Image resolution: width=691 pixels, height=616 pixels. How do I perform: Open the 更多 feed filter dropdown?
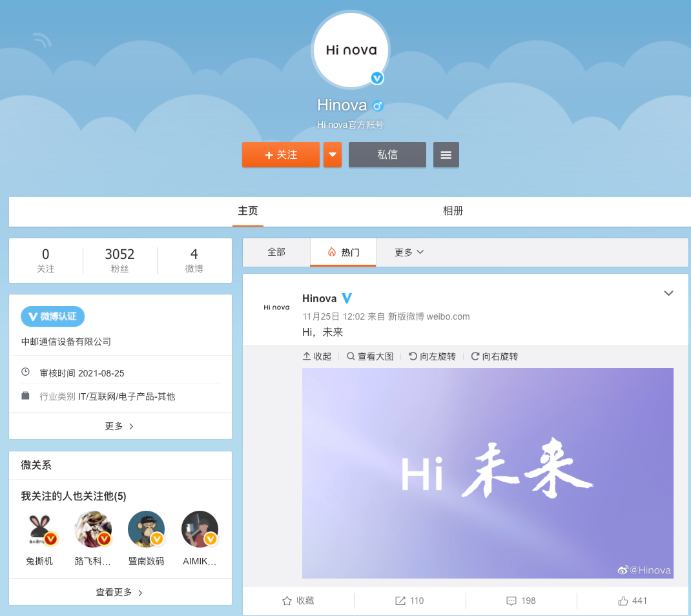pos(409,252)
